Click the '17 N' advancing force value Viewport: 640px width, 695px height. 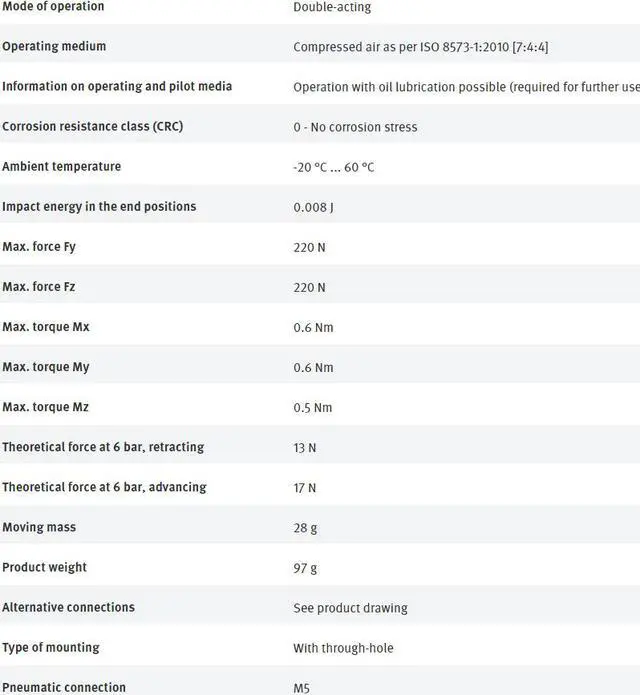click(304, 487)
